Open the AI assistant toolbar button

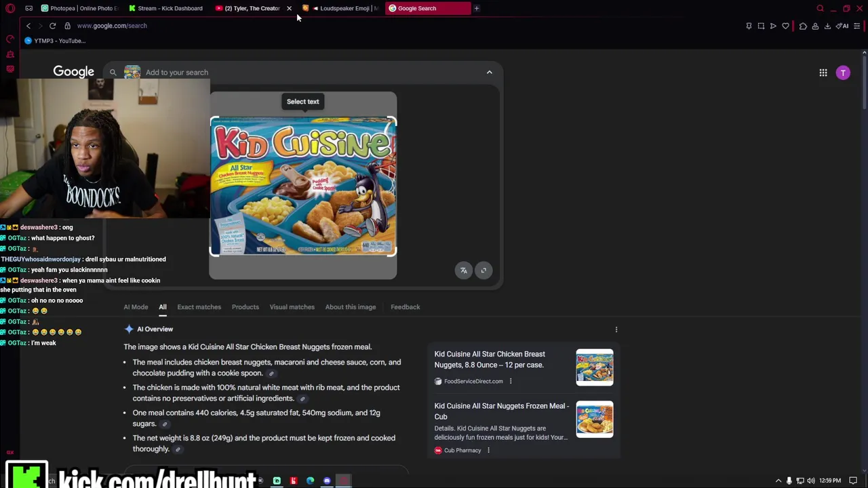(842, 26)
